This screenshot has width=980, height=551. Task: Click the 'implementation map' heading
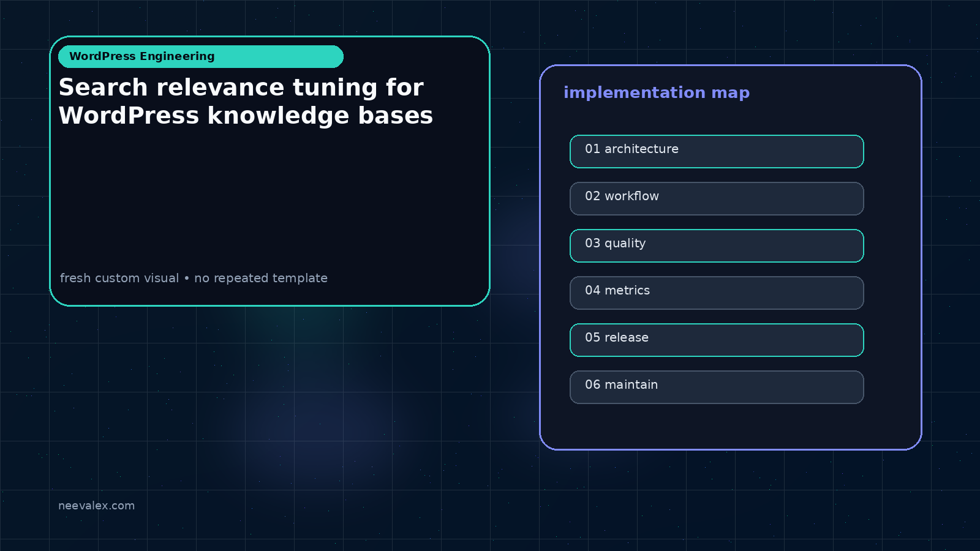tap(657, 92)
